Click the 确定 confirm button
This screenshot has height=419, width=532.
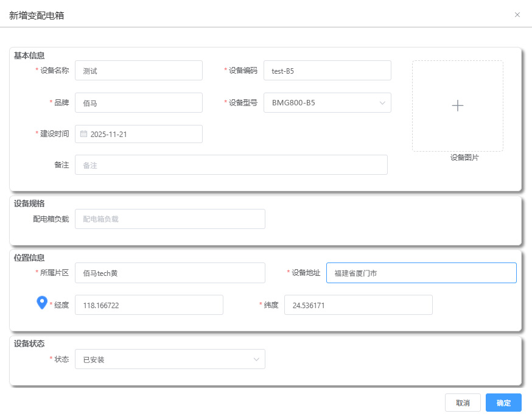(x=503, y=403)
